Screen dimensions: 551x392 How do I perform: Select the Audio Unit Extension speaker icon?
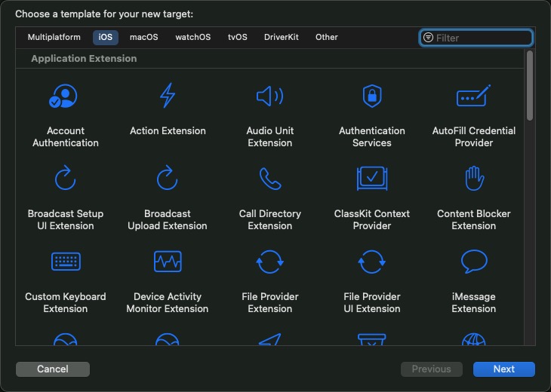(270, 96)
